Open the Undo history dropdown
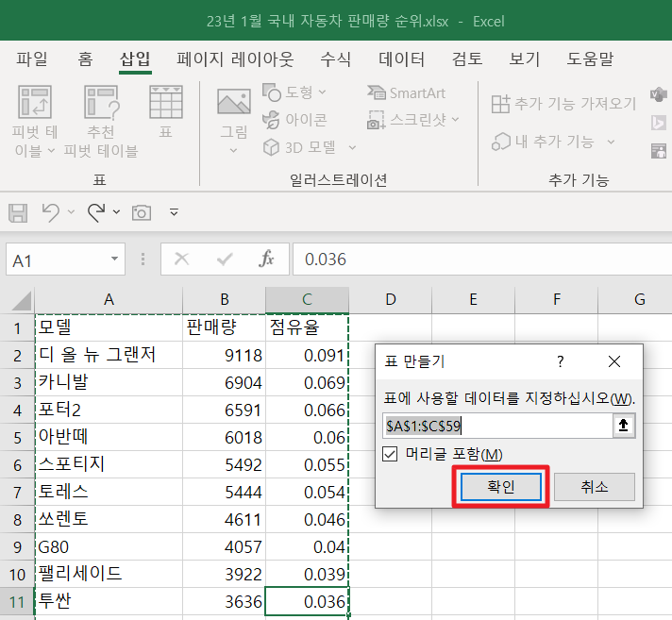672x620 pixels. point(71,212)
